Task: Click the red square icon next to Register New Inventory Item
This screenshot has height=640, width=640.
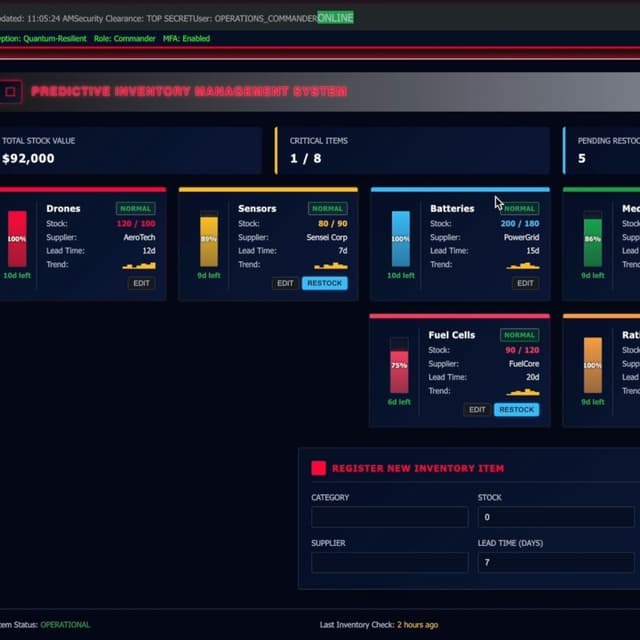Action: click(318, 468)
